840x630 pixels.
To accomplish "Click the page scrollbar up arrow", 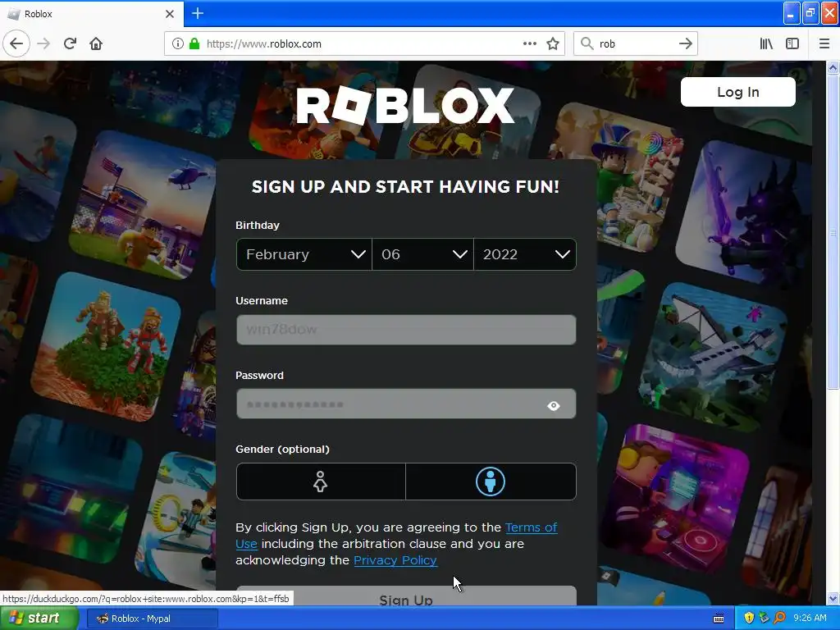I will (x=833, y=67).
